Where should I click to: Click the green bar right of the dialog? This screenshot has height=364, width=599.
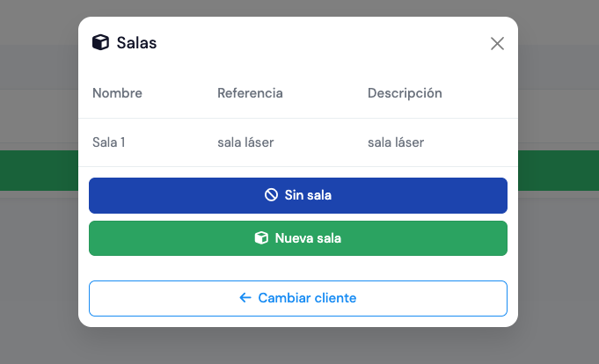(558, 171)
